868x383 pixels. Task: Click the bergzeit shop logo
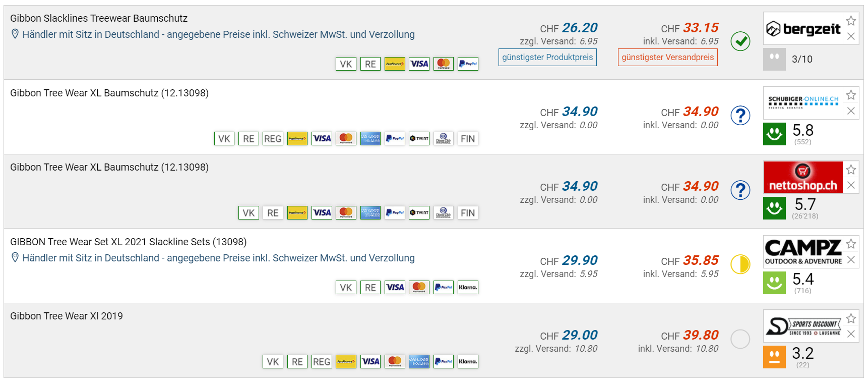pos(803,29)
